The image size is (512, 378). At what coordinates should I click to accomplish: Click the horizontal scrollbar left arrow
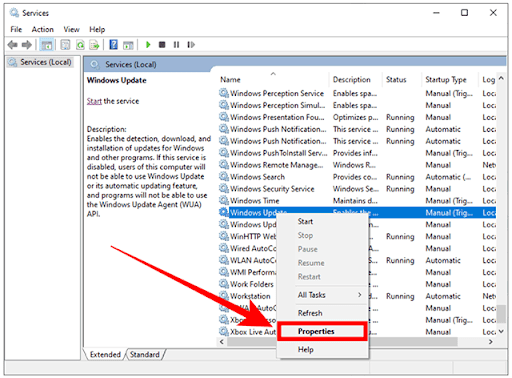[x=222, y=342]
